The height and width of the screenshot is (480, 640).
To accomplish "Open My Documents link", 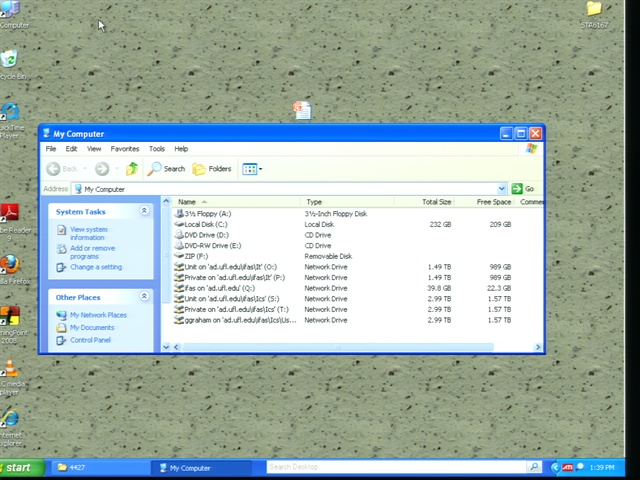I will 92,328.
